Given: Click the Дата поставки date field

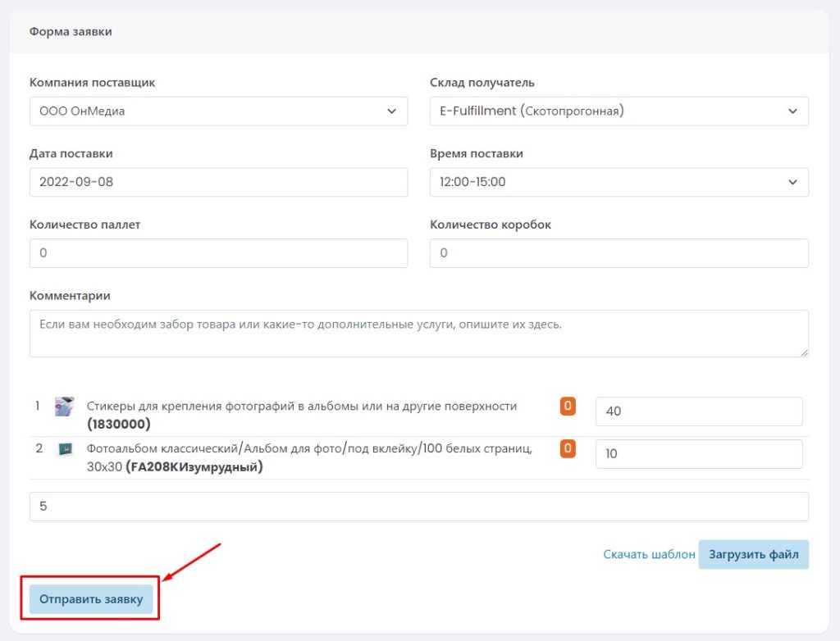Looking at the screenshot, I should tap(218, 182).
